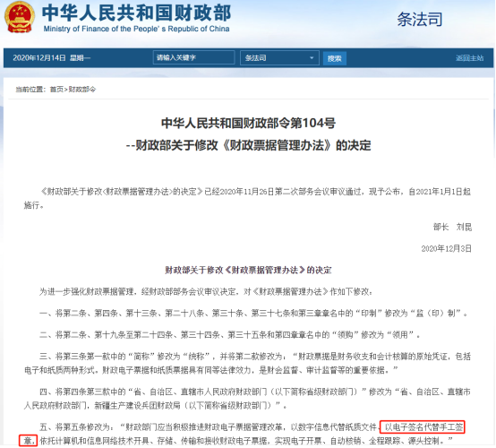Click the minister name 部长 刘昆
The height and width of the screenshot is (448, 496).
pos(452,227)
